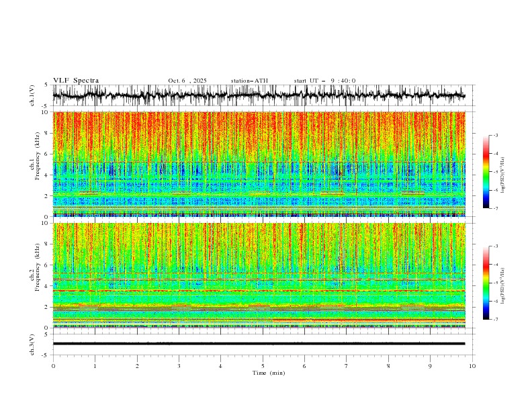
Task: Click the ch.2 colorbar legend scale
Action: (486, 283)
